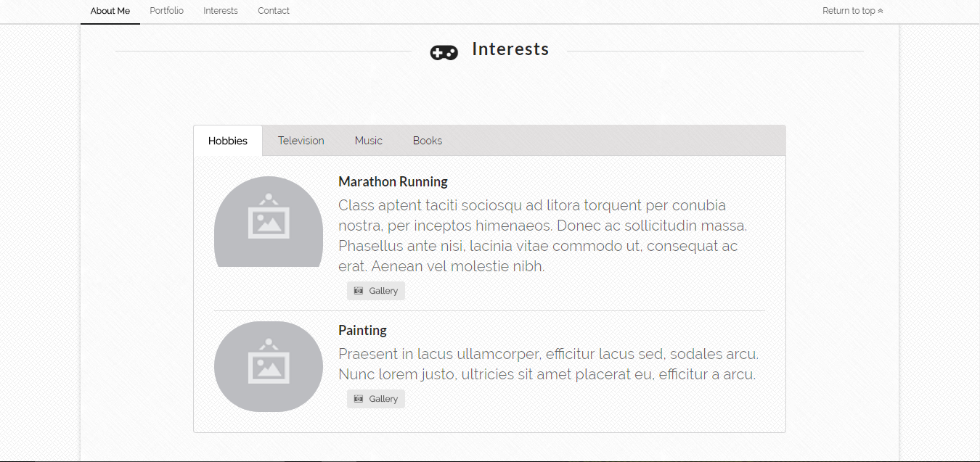
Task: Click the camera icon on Painting's Gallery button
Action: coord(358,398)
